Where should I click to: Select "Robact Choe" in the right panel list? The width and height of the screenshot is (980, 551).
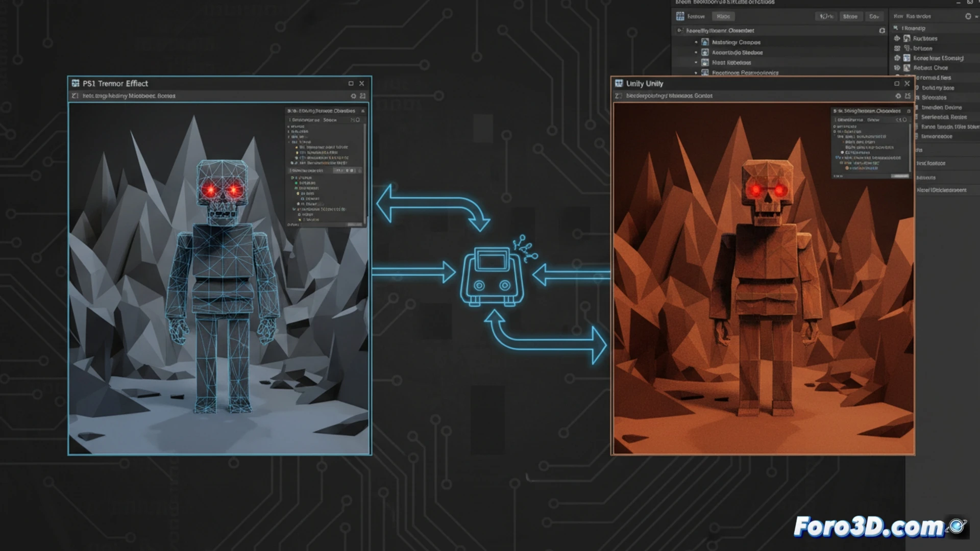coord(931,68)
